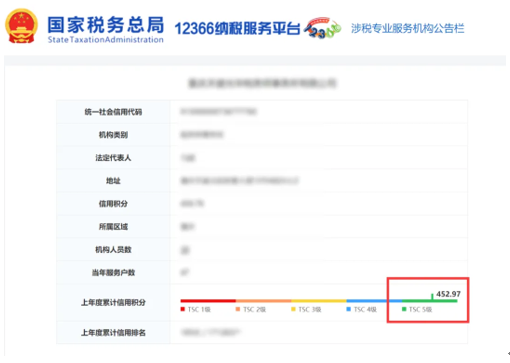This screenshot has height=363, width=510.
Task: Select the 机构人员数 label cell
Action: pyautogui.click(x=113, y=250)
